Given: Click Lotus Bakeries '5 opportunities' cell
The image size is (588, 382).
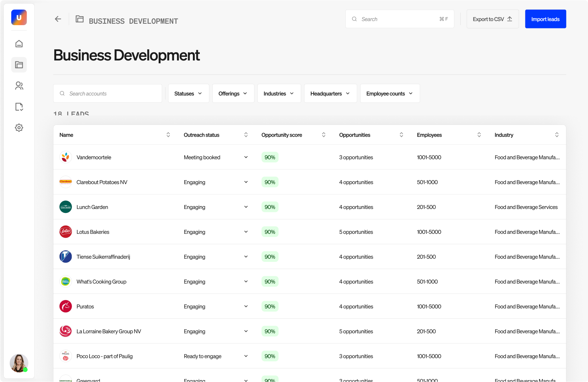Looking at the screenshot, I should point(356,232).
